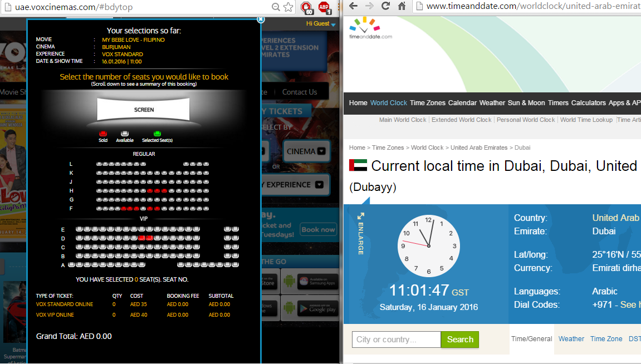Click the SCREEN graphic in seat map
Image resolution: width=641 pixels, height=364 pixels.
coord(144,110)
